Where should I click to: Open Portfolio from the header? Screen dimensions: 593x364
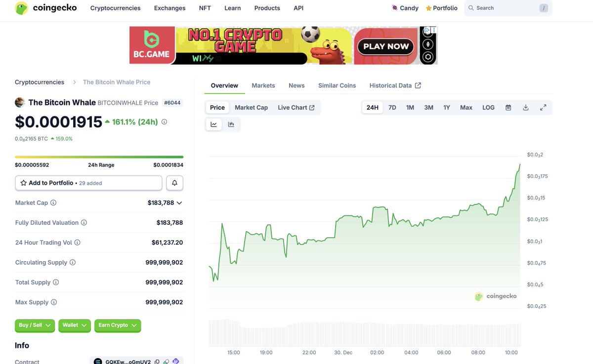pos(441,8)
